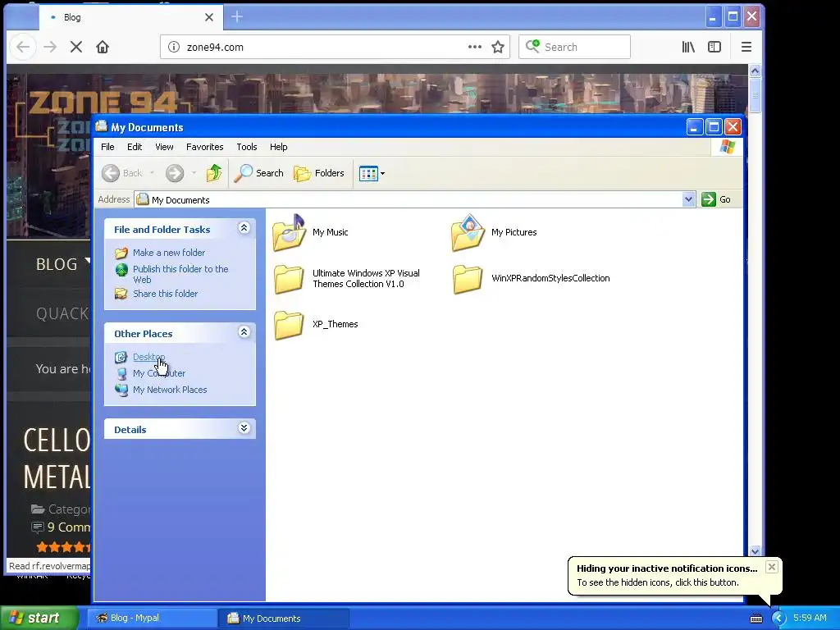Show hidden notification icons arrow
This screenshot has width=840, height=630.
778,619
